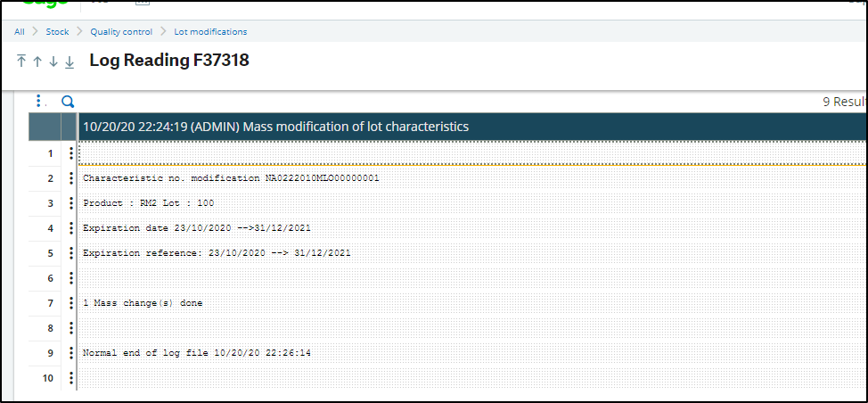
Task: Go to next record arrow
Action: pyautogui.click(x=53, y=62)
